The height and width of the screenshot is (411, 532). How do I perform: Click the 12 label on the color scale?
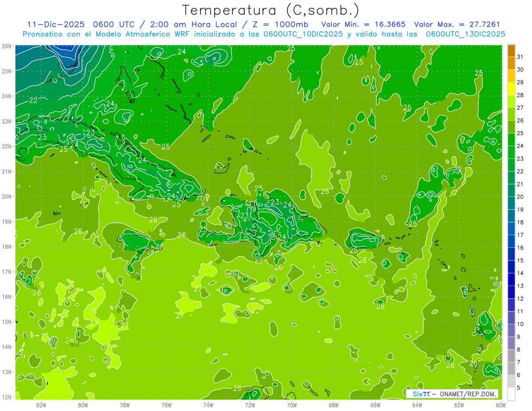pyautogui.click(x=520, y=298)
